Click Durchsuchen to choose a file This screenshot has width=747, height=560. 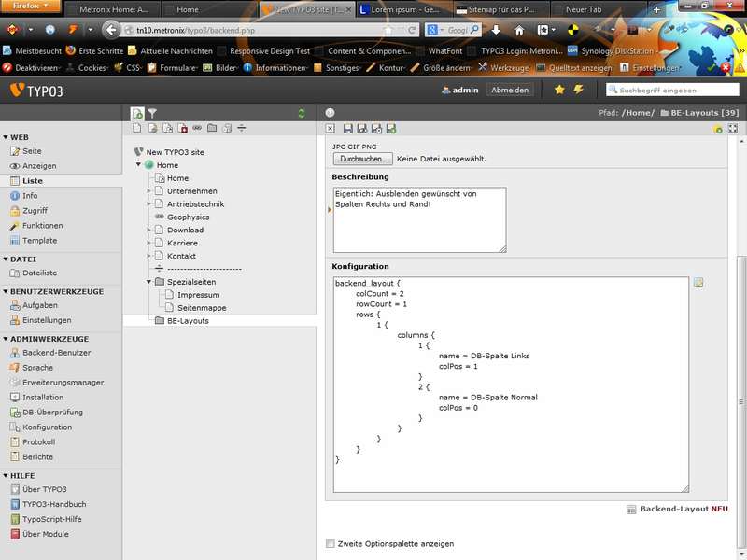(362, 159)
